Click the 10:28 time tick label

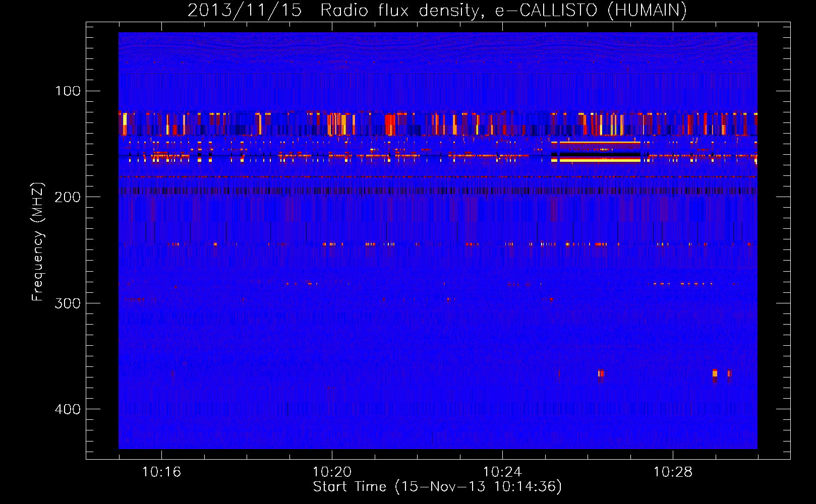(x=673, y=472)
